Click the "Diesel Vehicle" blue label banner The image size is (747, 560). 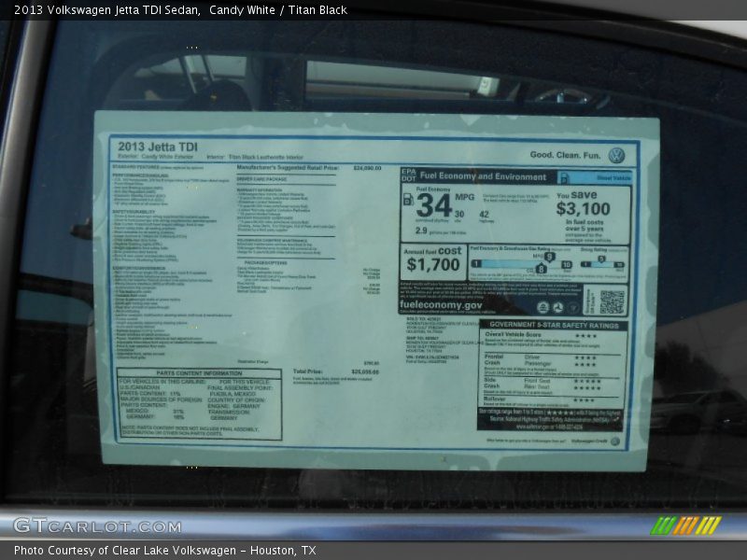(x=595, y=177)
